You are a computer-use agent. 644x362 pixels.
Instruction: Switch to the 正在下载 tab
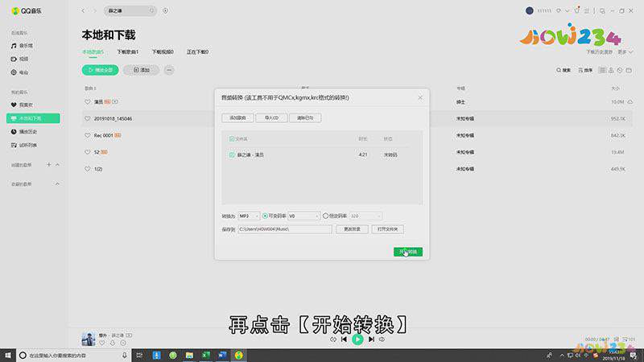click(197, 52)
